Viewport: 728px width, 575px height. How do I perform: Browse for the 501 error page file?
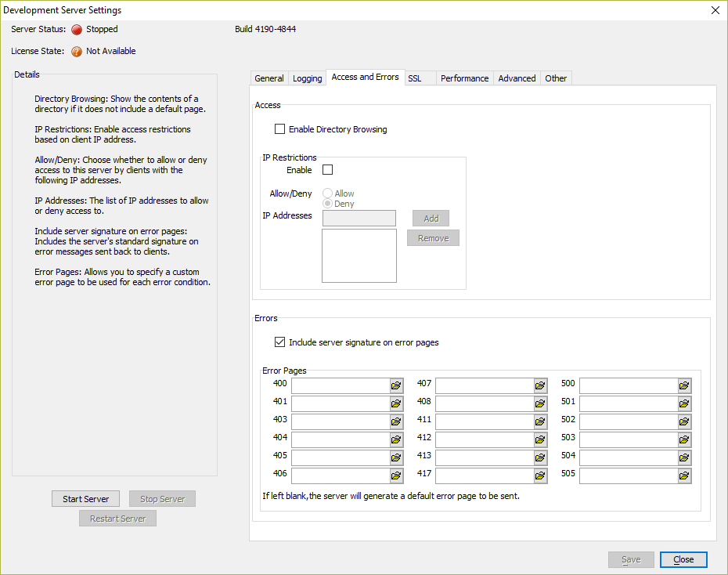(x=684, y=403)
